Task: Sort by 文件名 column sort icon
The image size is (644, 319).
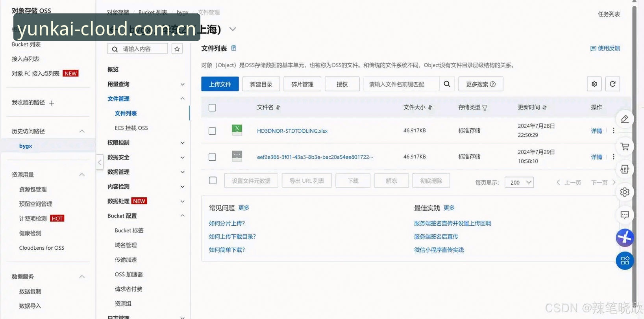Action: 278,108
